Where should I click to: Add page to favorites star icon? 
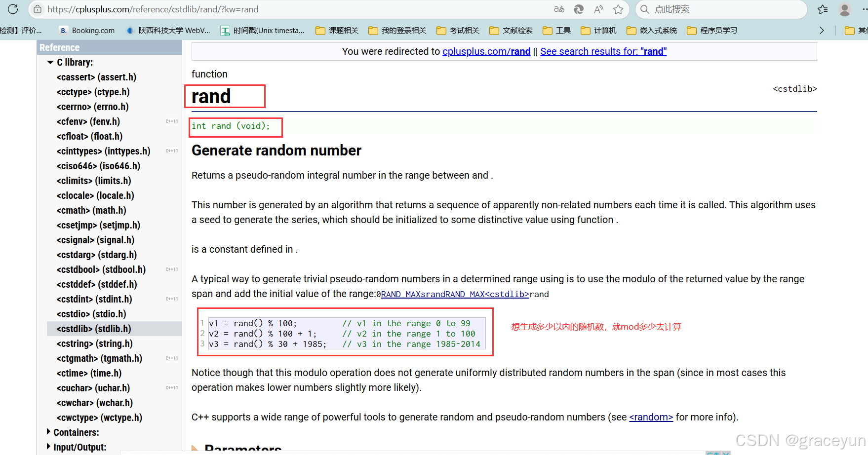(x=618, y=9)
